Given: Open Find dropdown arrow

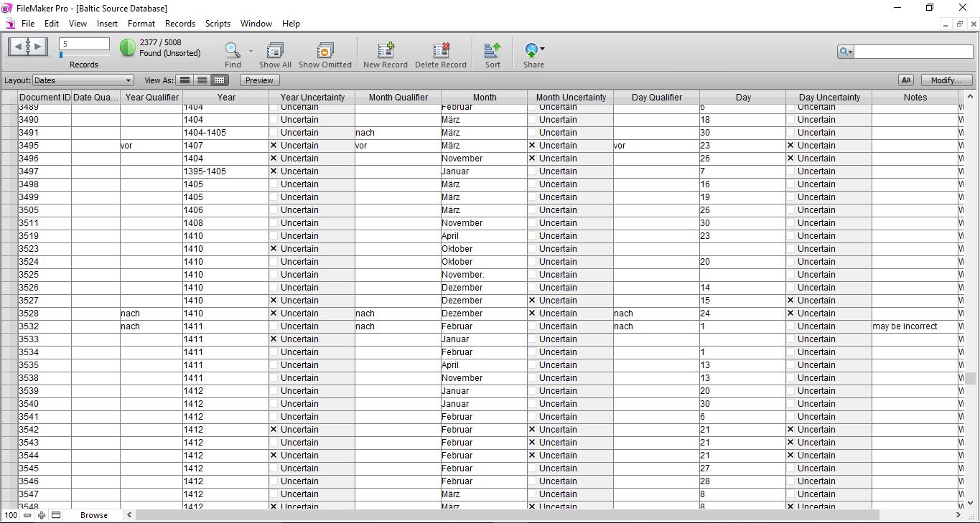Looking at the screenshot, I should click(x=251, y=51).
